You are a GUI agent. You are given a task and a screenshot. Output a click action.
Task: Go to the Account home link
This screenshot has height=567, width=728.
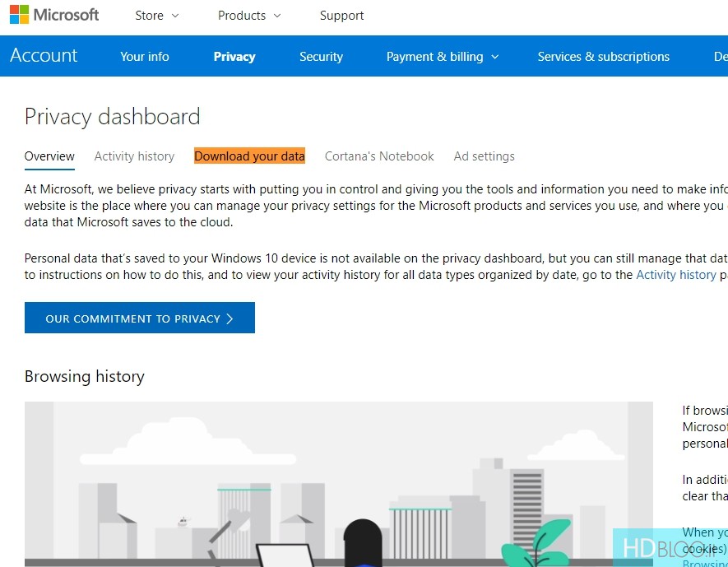(44, 56)
